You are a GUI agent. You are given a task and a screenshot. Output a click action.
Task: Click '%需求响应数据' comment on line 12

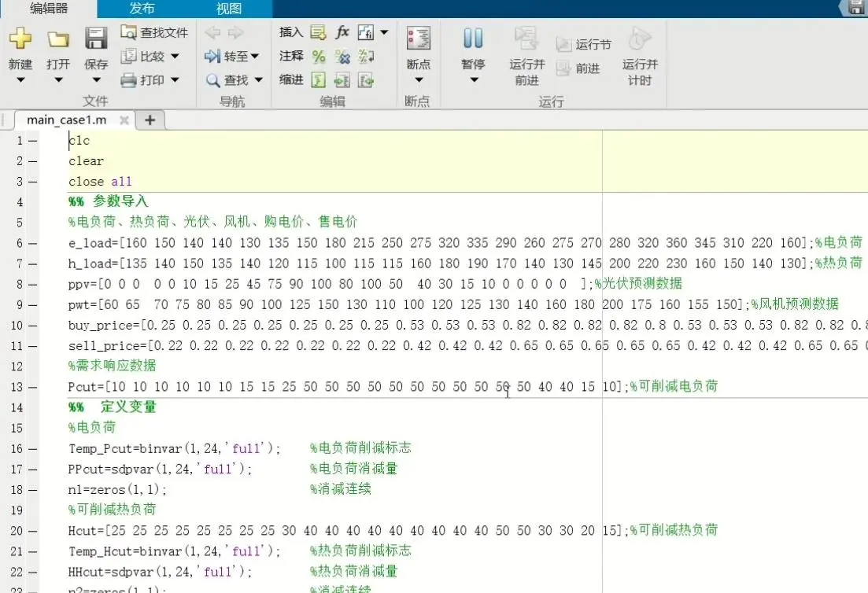point(112,366)
